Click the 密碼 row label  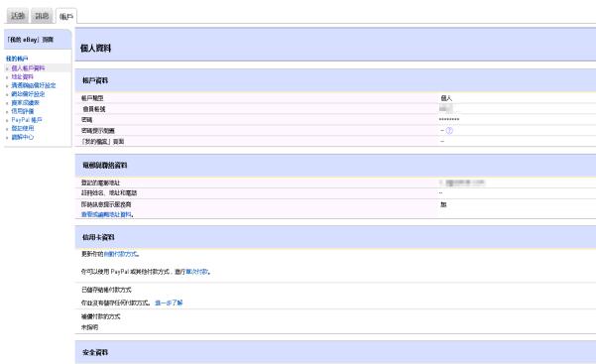[86, 119]
